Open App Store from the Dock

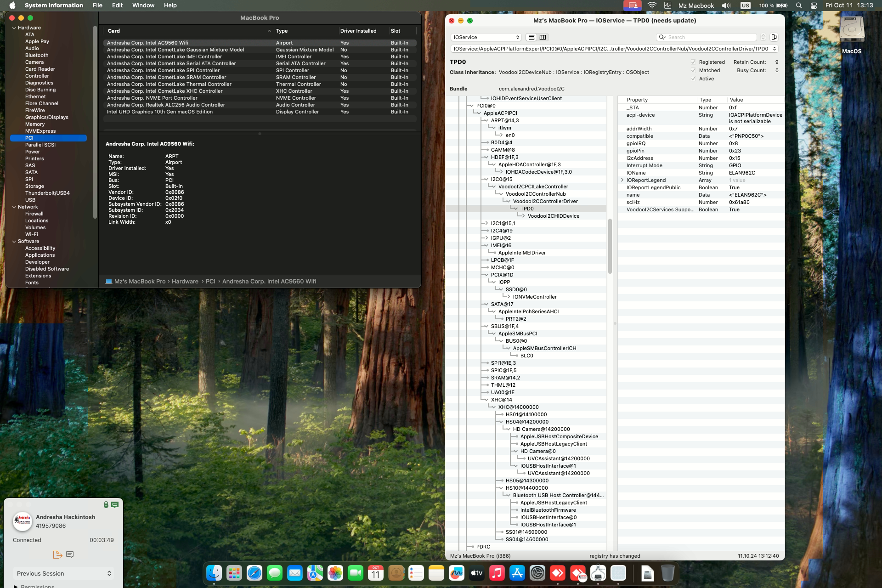(517, 573)
